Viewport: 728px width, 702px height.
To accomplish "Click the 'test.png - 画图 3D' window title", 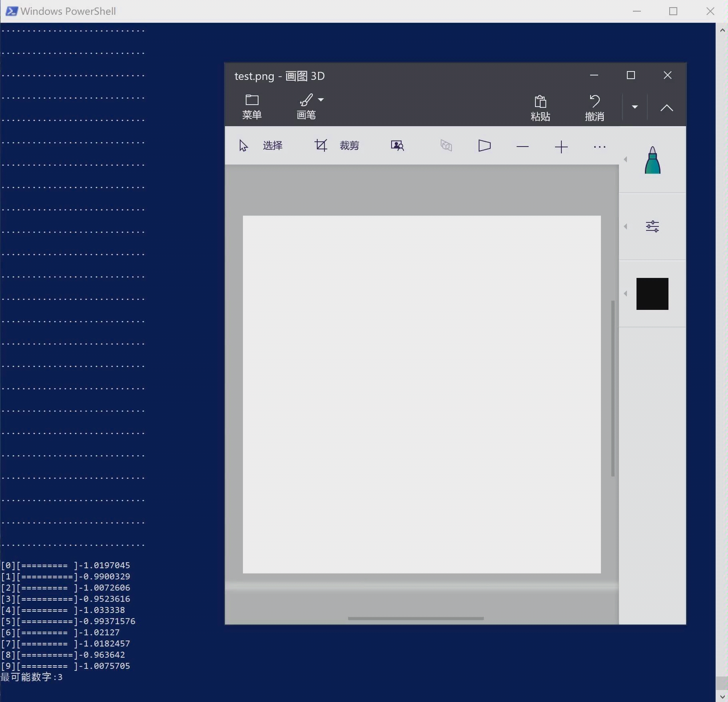I will tap(279, 76).
